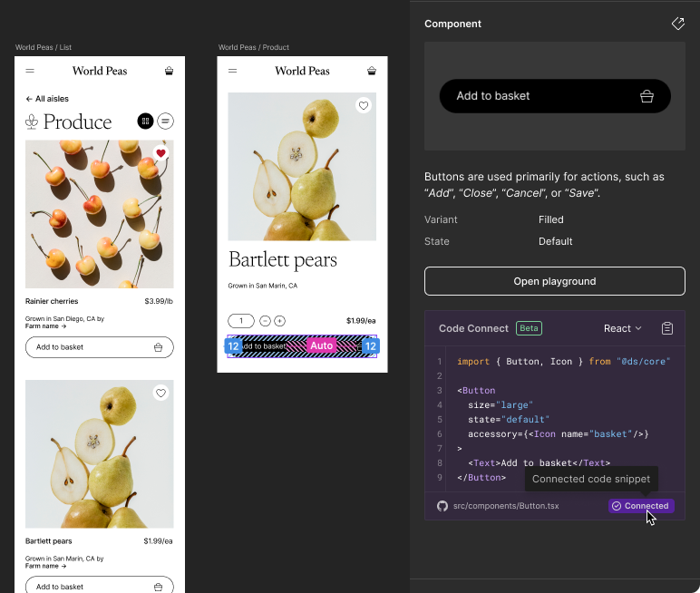Click the Code Connect section title

(473, 328)
